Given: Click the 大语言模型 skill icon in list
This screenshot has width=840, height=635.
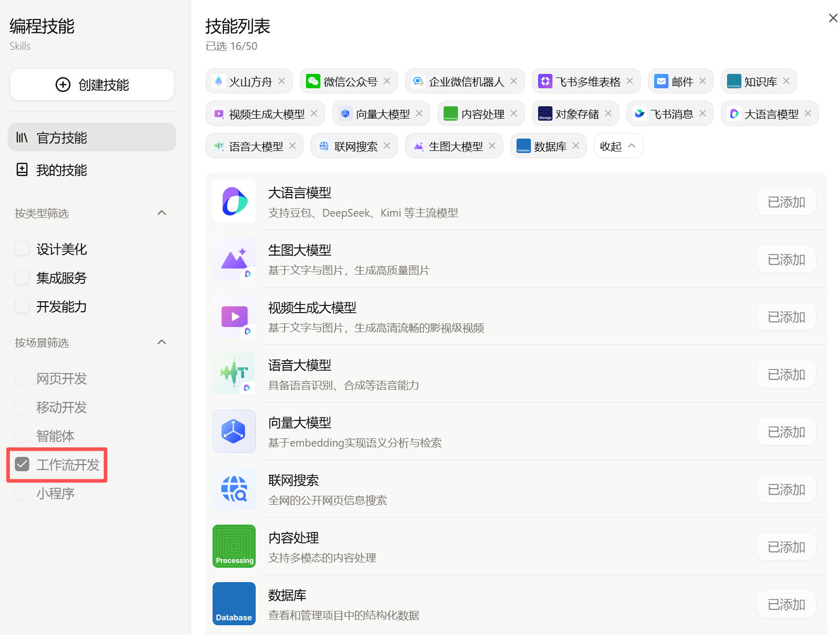Looking at the screenshot, I should [234, 201].
